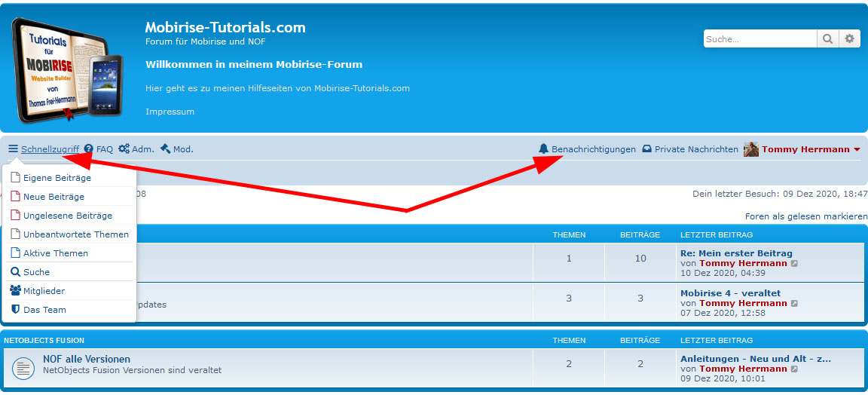Open the Schnellzugriff quick links menu

click(x=50, y=149)
